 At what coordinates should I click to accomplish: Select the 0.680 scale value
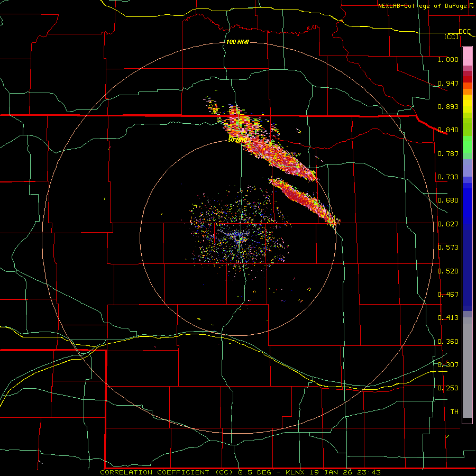448,200
